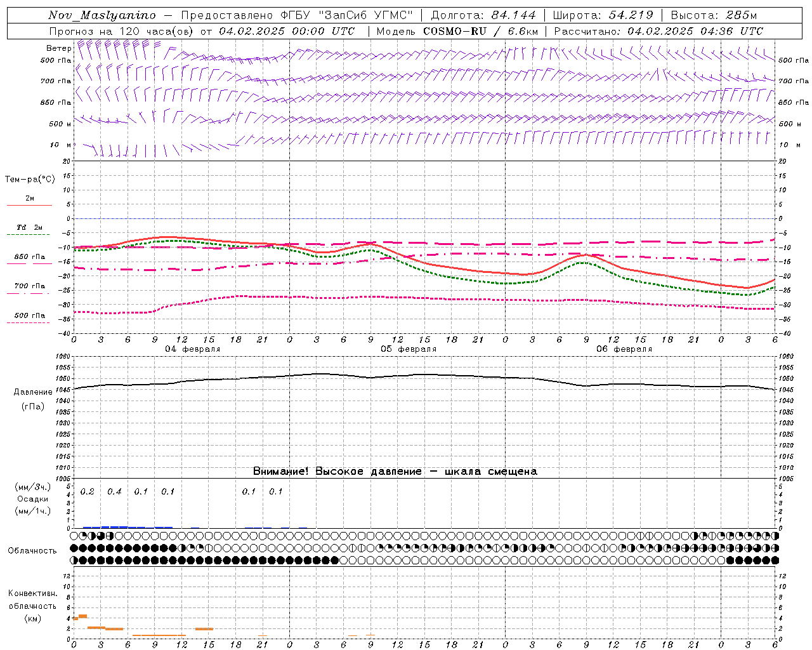Click the 1060 value on the left pressure axis
This screenshot has height=650, width=812.
pyautogui.click(x=62, y=357)
